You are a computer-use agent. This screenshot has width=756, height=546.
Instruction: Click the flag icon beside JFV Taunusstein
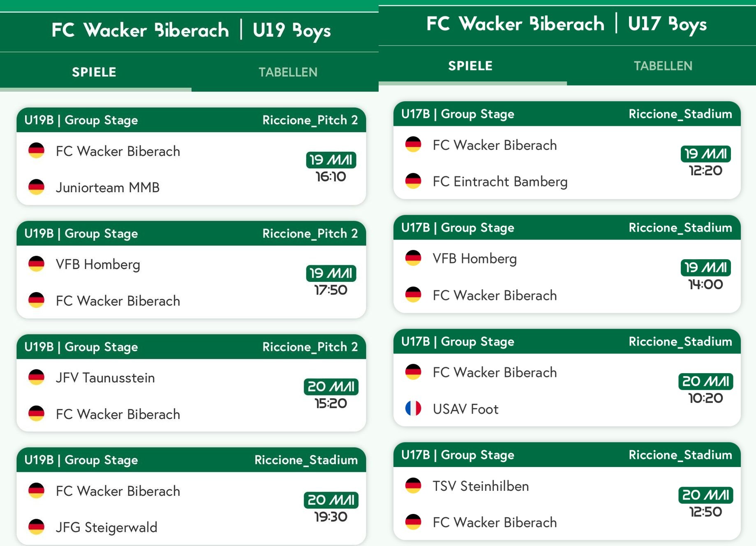pyautogui.click(x=36, y=377)
